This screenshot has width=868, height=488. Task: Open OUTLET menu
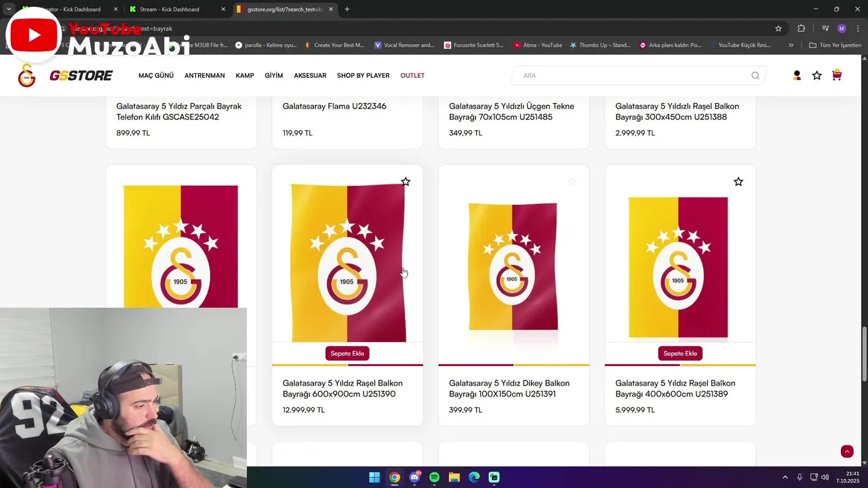tap(412, 75)
